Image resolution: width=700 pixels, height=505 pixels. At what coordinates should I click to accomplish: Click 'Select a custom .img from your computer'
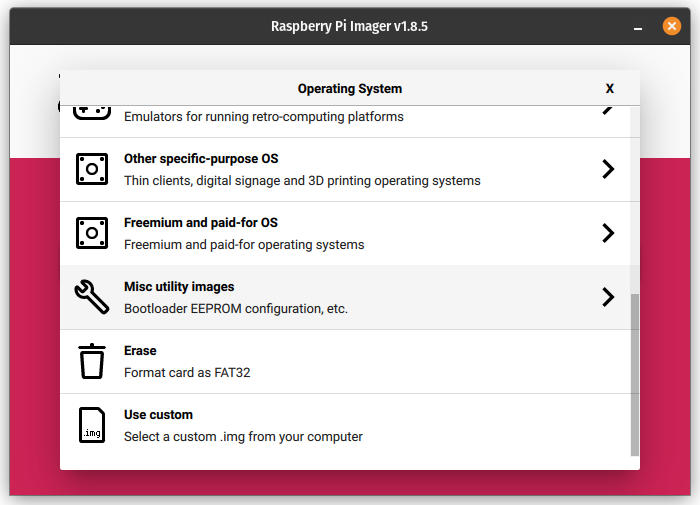(x=243, y=437)
